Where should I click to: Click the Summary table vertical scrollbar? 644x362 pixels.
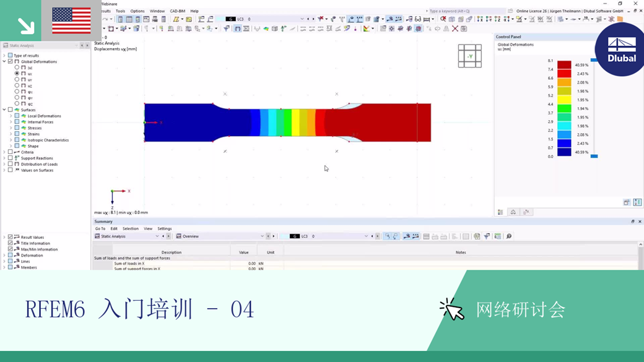point(641,256)
